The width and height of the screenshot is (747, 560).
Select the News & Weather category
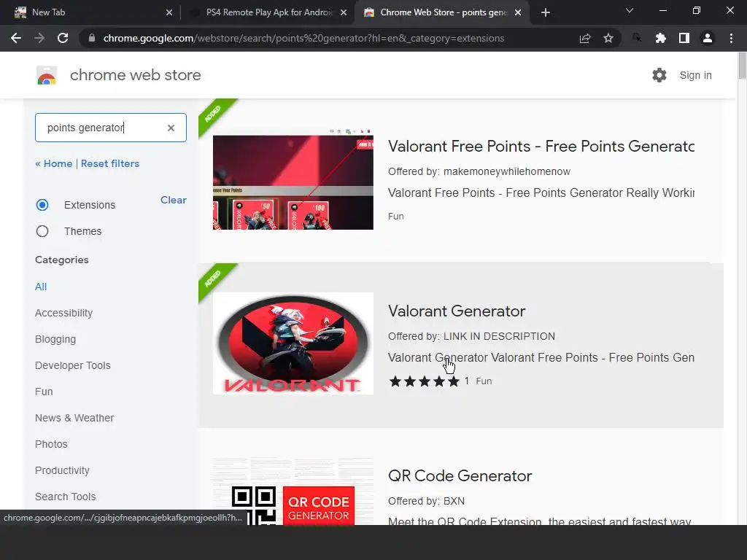tap(74, 418)
